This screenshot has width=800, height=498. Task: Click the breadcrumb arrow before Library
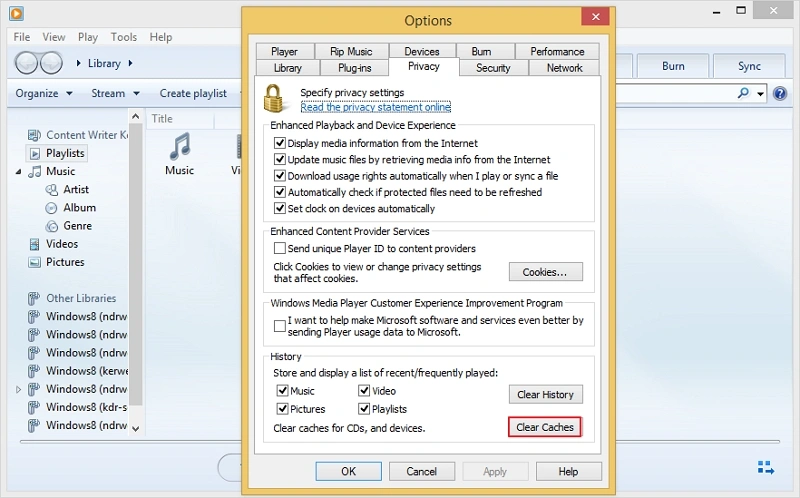click(x=79, y=63)
